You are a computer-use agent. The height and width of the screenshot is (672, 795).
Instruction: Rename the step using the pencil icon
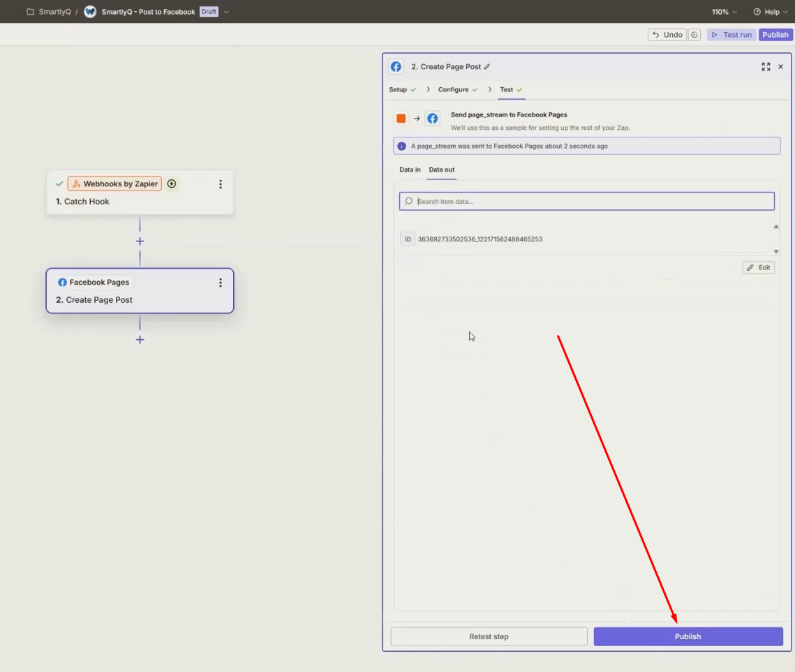tap(486, 67)
